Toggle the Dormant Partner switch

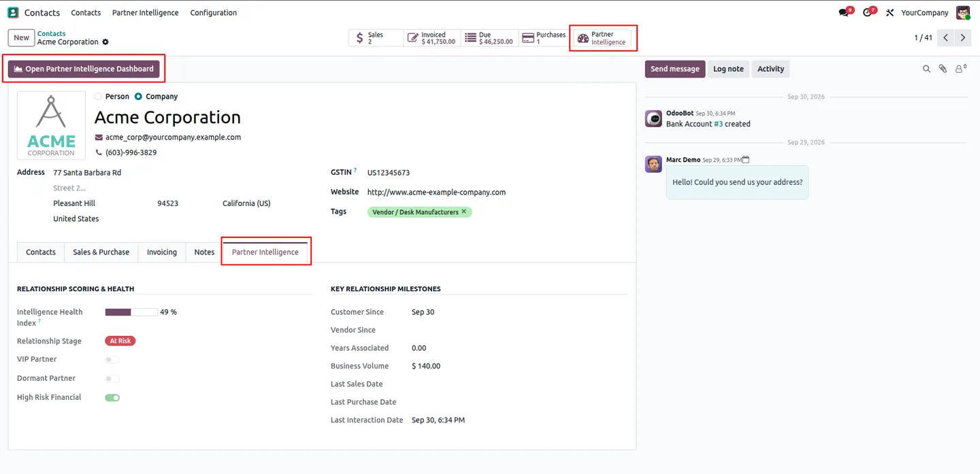tap(112, 379)
